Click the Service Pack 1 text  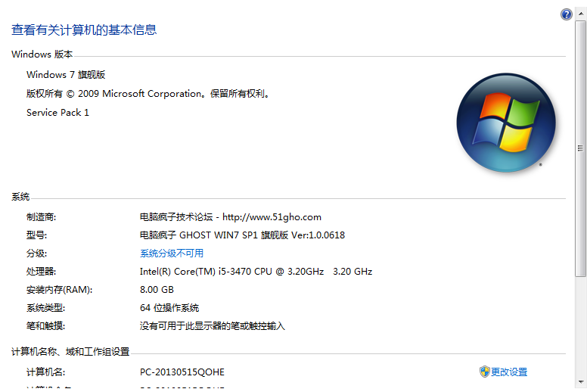57,113
